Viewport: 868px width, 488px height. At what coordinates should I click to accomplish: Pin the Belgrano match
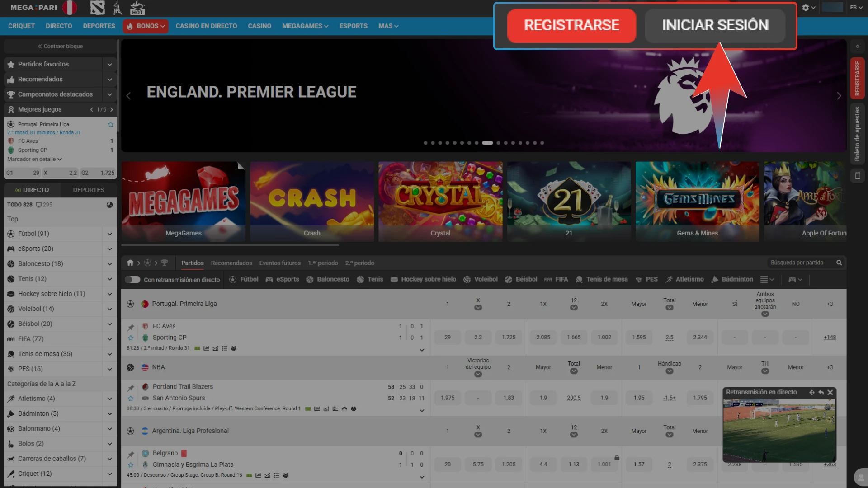pyautogui.click(x=131, y=454)
